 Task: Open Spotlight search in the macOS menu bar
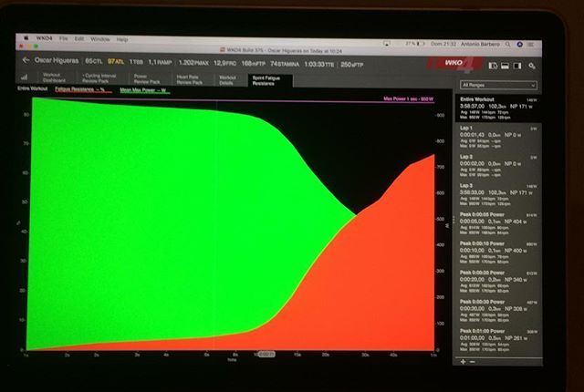click(x=507, y=45)
